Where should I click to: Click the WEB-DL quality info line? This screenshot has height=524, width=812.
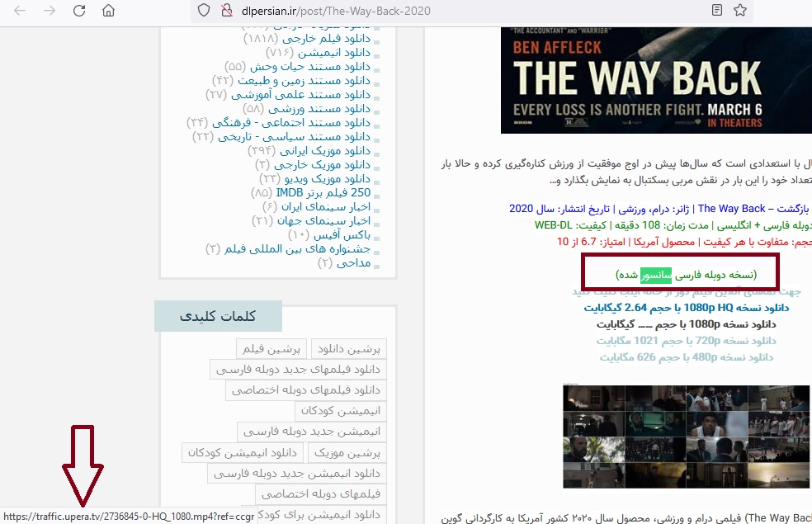point(673,225)
